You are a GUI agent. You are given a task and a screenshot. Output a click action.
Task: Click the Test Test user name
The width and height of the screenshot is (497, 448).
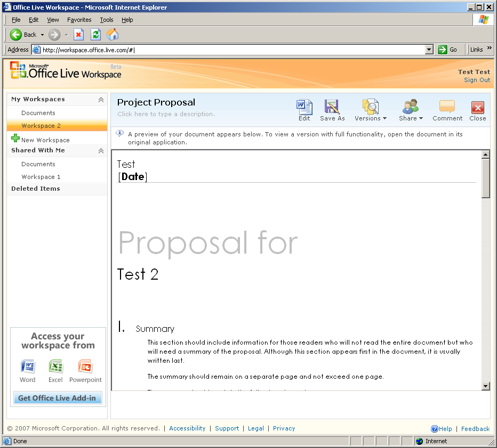click(474, 72)
